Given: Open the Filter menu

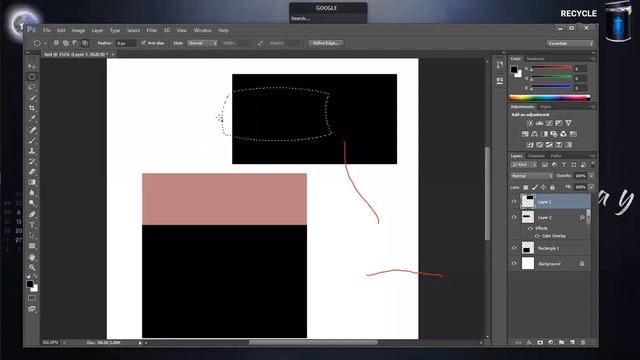Looking at the screenshot, I should 152,30.
